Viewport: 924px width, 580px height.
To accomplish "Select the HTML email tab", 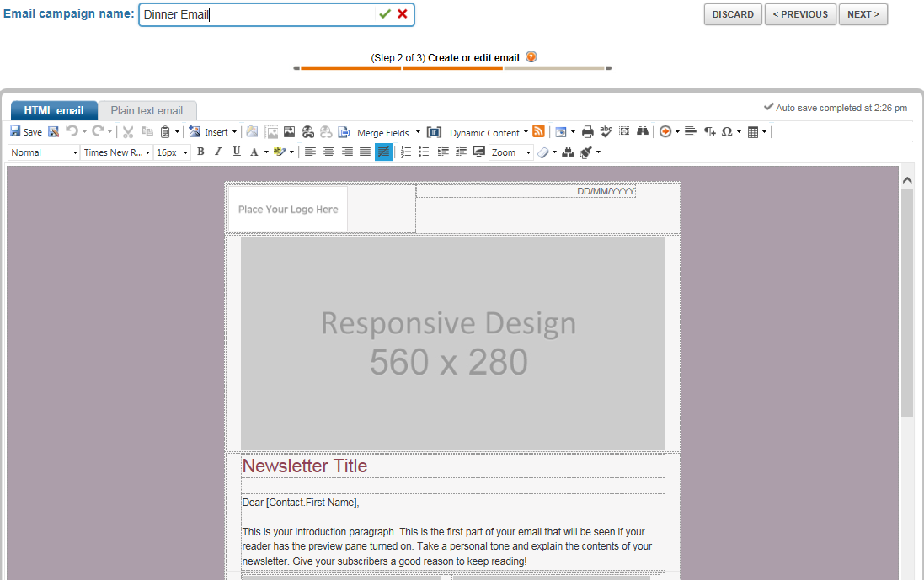I will click(x=54, y=110).
